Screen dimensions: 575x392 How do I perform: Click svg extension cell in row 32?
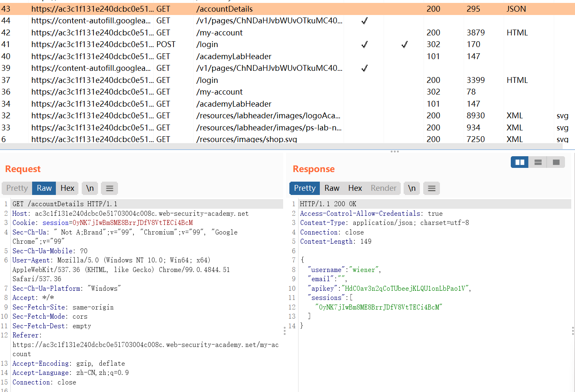point(562,116)
